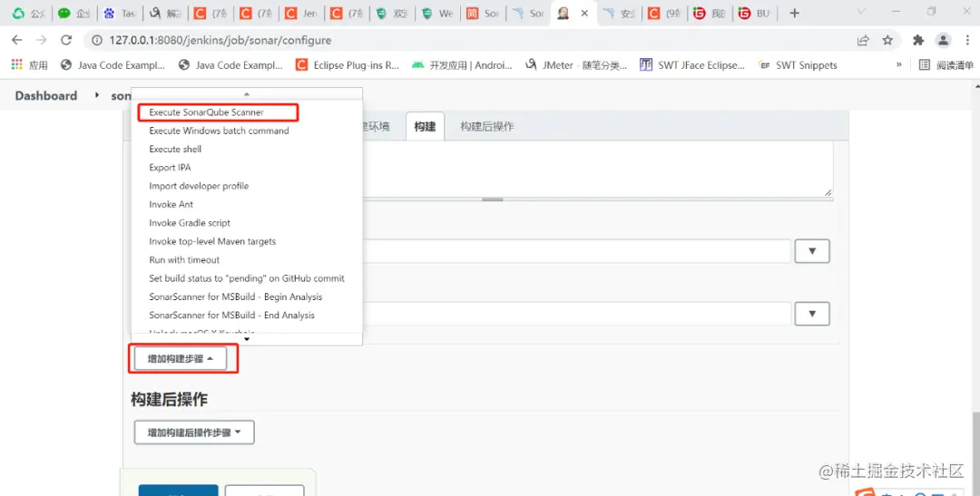Select Run with timeout
Viewport: 980px width, 496px height.
pyautogui.click(x=184, y=259)
